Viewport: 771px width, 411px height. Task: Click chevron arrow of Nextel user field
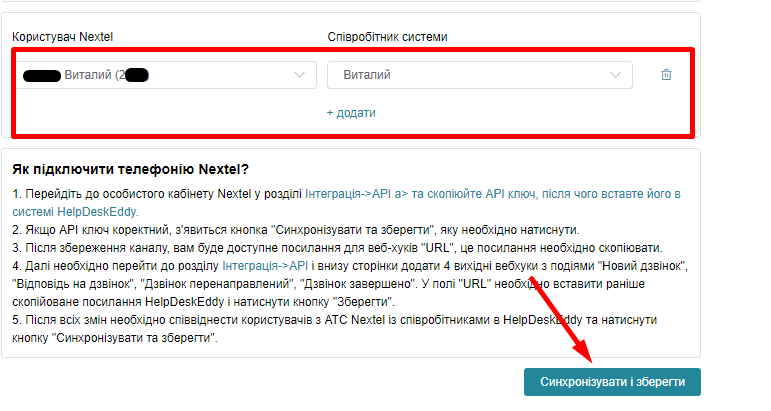coord(299,75)
